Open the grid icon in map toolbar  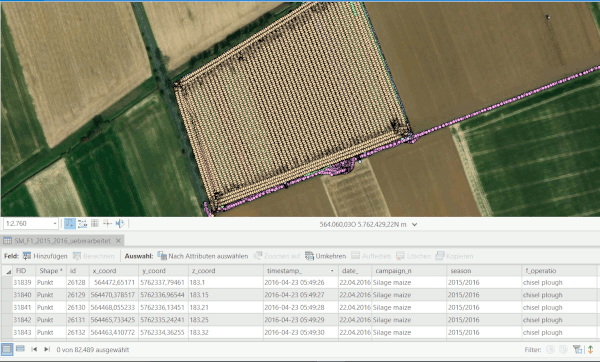click(95, 223)
